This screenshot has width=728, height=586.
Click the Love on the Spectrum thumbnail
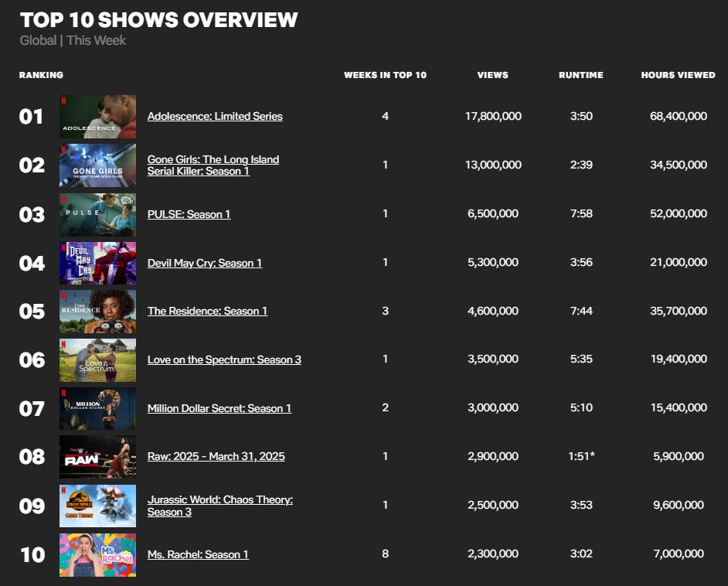click(97, 359)
